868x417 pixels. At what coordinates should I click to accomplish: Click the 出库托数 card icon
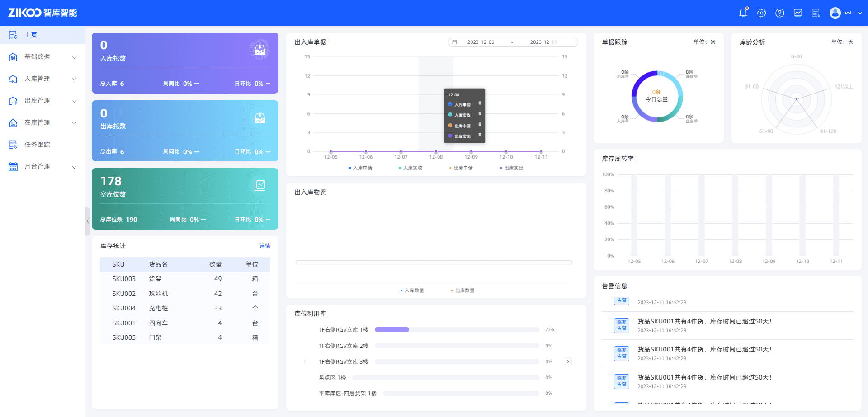pyautogui.click(x=259, y=118)
